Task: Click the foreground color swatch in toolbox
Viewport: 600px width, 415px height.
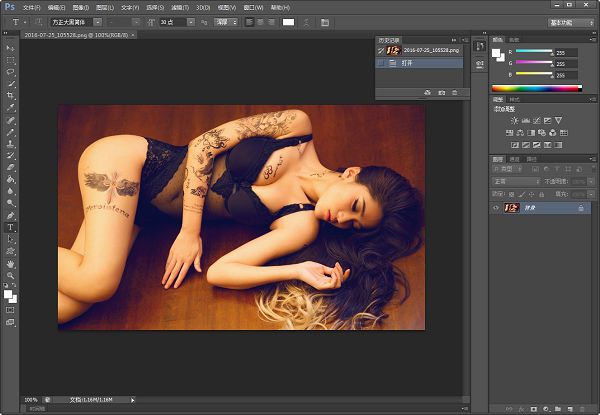Action: [x=8, y=294]
